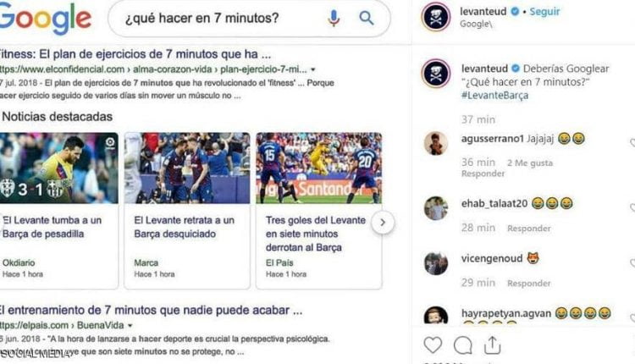Click the magnifying glass search icon
Image resolution: width=635 pixels, height=364 pixels.
tap(367, 18)
